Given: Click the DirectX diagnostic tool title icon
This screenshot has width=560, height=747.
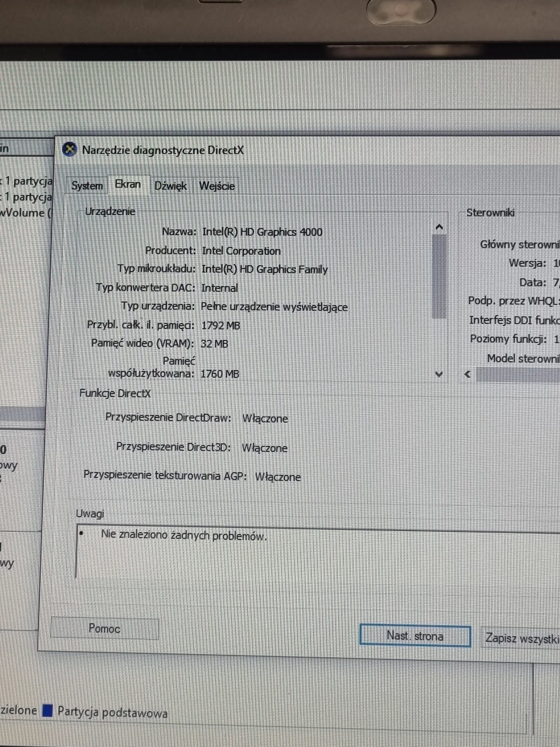Looking at the screenshot, I should [70, 149].
